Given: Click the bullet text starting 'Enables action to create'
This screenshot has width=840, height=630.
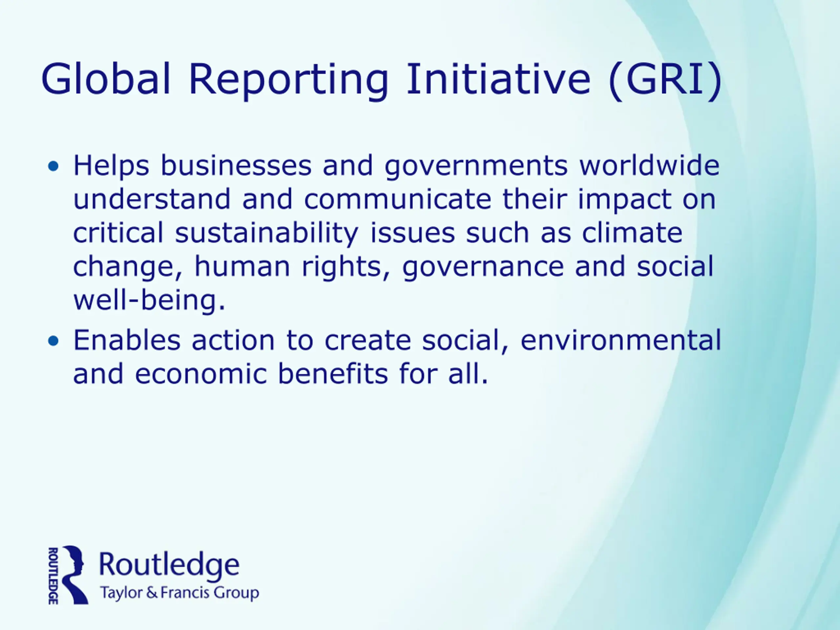Looking at the screenshot, I should tap(397, 357).
